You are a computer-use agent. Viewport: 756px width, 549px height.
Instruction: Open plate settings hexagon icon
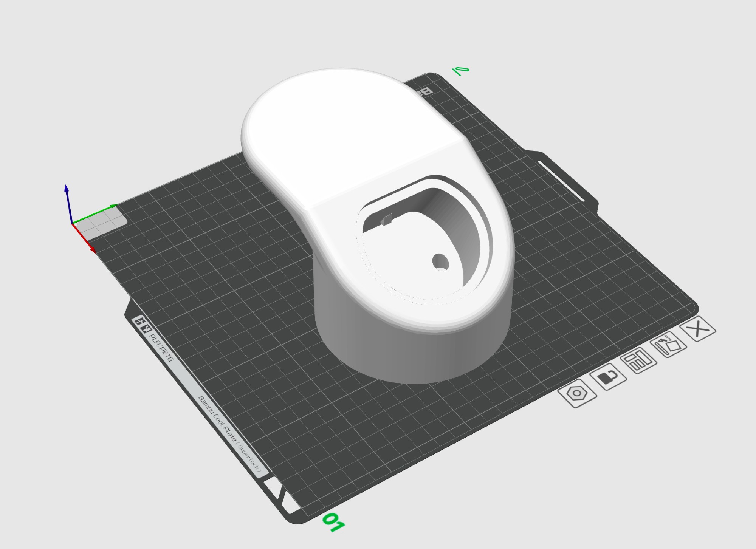[577, 393]
